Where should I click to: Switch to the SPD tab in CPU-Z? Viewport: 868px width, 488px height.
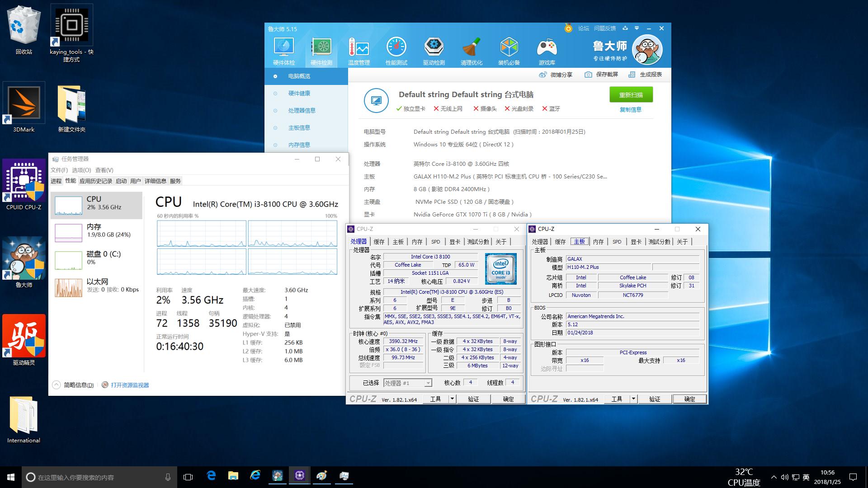pos(435,241)
